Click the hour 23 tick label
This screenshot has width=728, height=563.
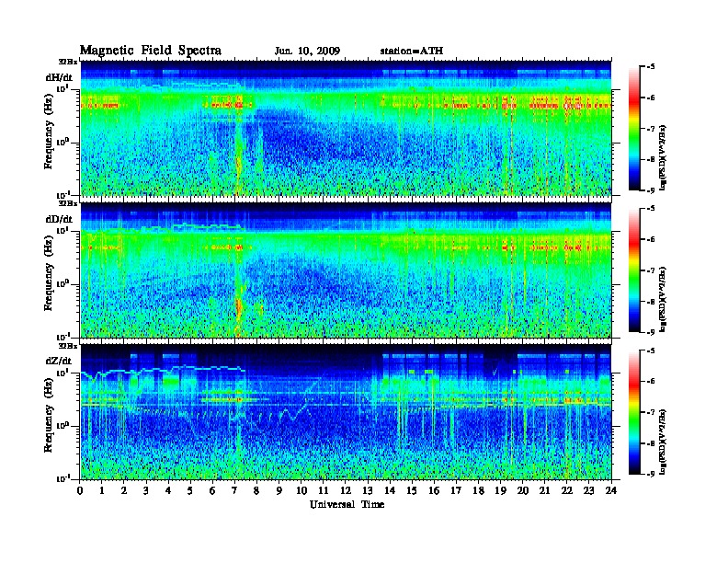pos(588,490)
